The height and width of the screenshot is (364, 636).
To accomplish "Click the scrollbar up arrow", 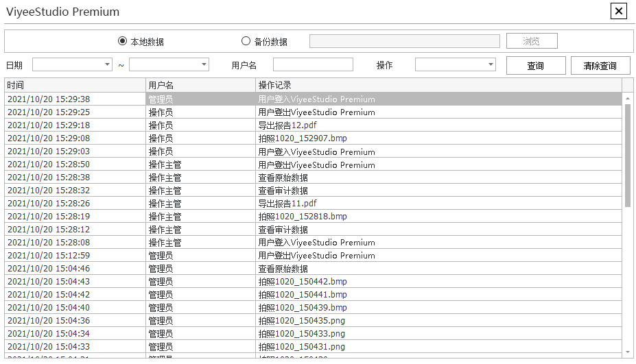I will (627, 99).
